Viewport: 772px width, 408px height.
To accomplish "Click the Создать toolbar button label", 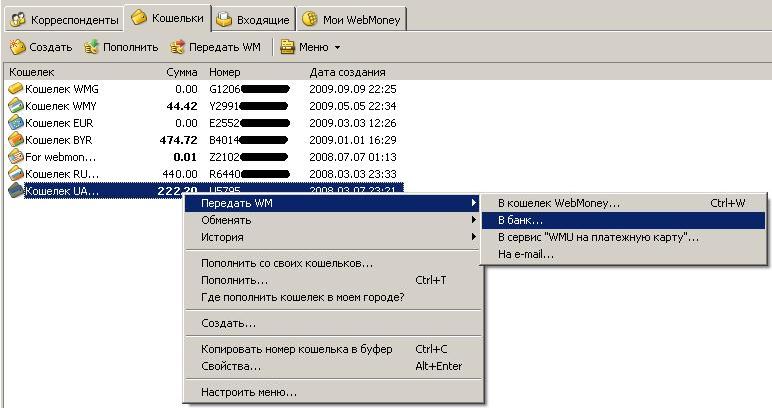I will point(51,47).
